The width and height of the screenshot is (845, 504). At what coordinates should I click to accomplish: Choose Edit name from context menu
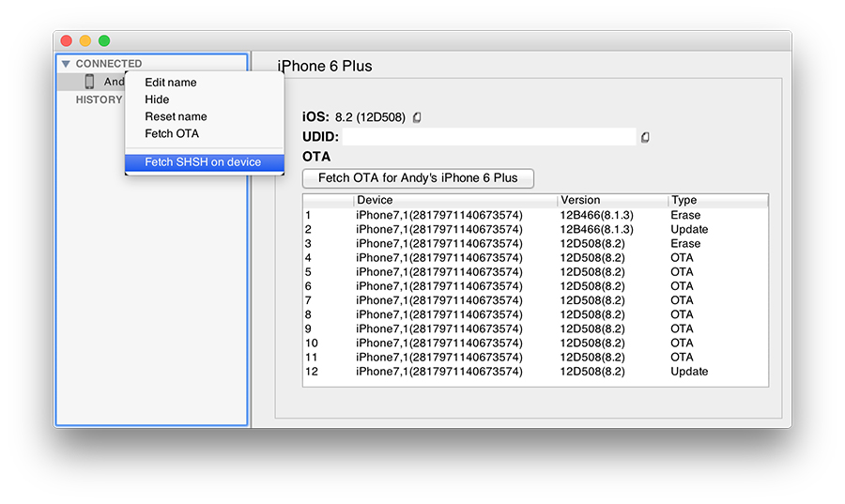[x=171, y=83]
